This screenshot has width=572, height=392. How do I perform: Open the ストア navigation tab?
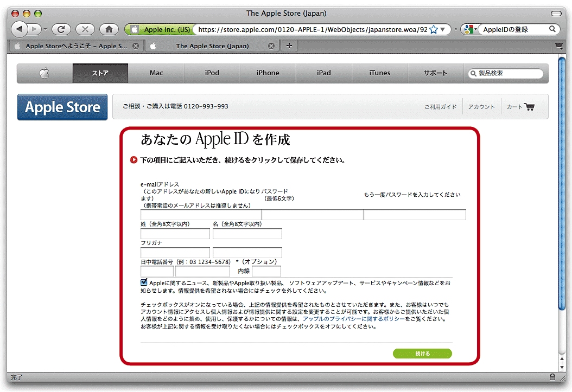coord(100,73)
